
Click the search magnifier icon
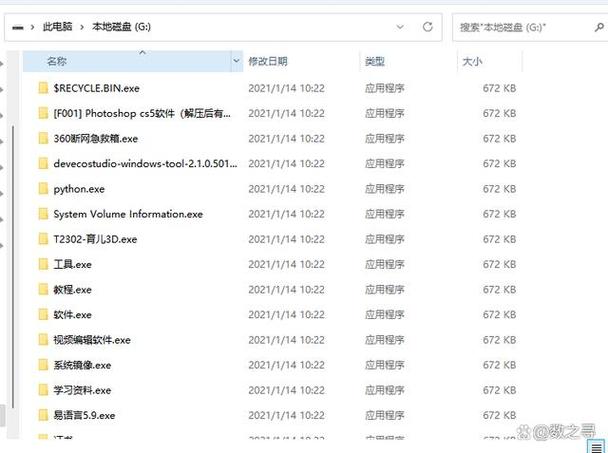tap(598, 27)
